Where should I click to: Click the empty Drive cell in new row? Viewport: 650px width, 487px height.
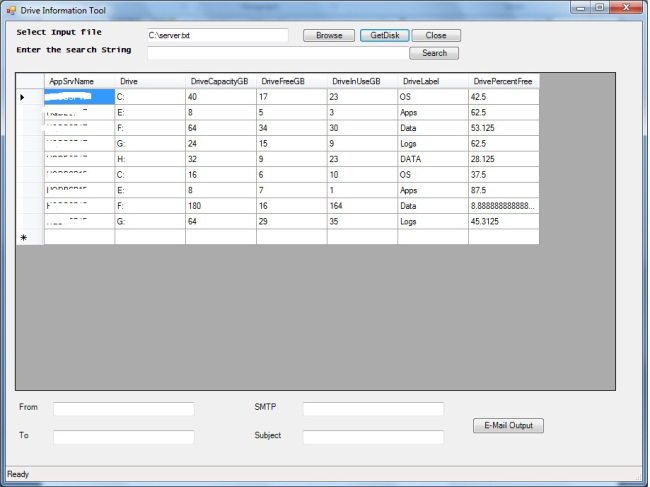point(150,237)
